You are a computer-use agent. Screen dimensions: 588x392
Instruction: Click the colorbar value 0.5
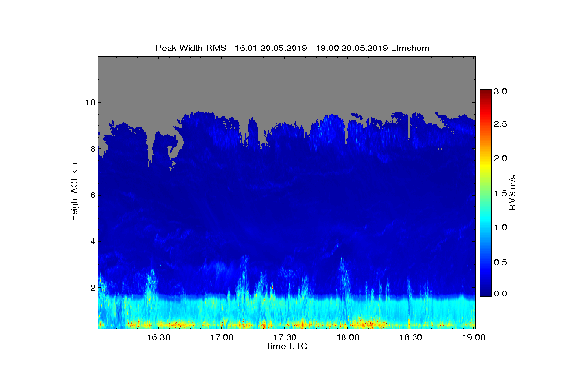(x=500, y=262)
